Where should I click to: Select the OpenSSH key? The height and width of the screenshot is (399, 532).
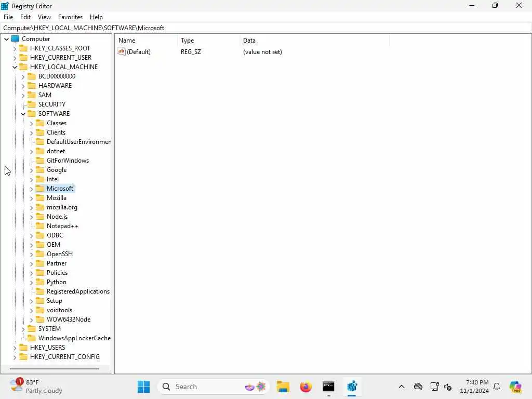pos(60,254)
